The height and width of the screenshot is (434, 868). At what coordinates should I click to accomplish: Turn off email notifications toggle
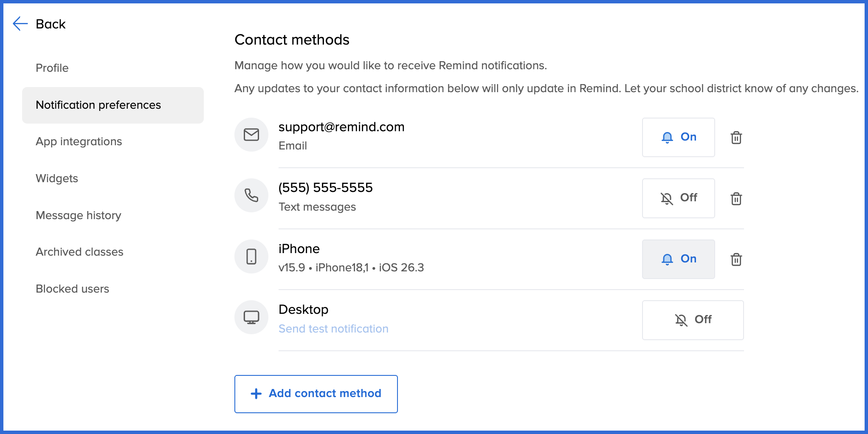(678, 137)
